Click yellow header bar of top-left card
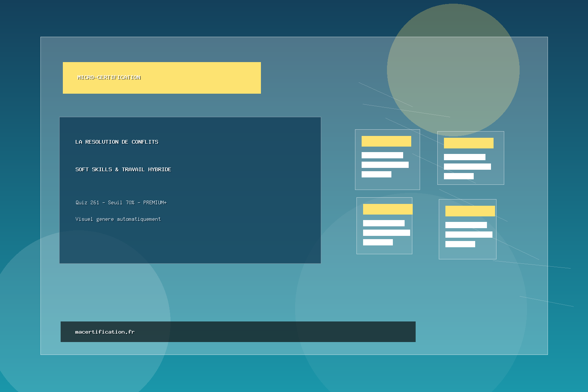Screen dimensions: 588x392 click(x=386, y=141)
